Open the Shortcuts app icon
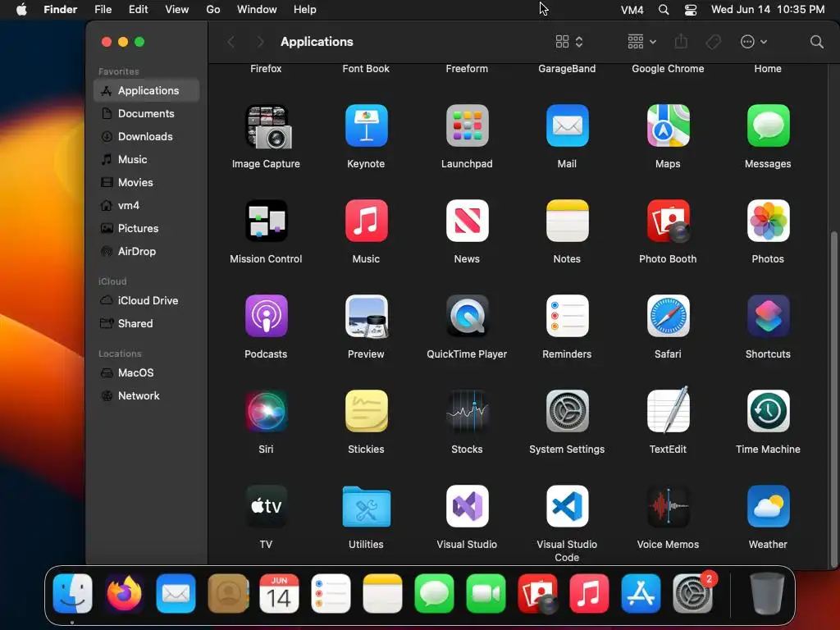Image resolution: width=840 pixels, height=630 pixels. click(x=768, y=316)
